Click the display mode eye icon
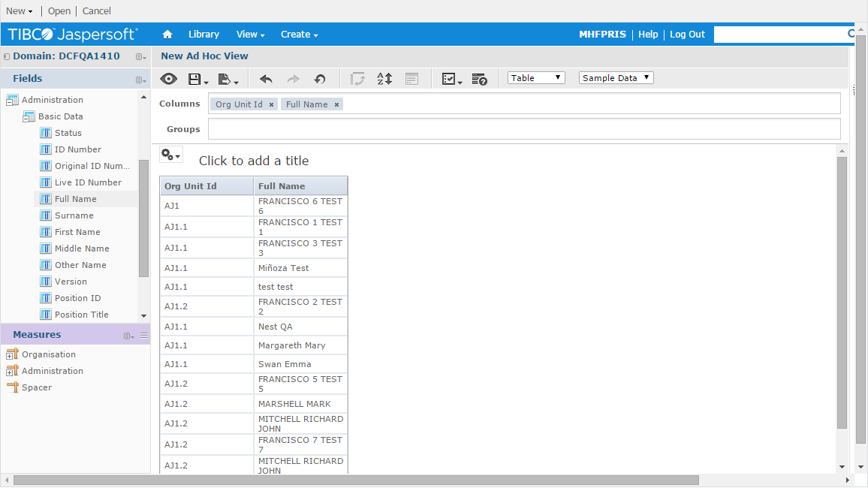This screenshot has height=488, width=868. (x=168, y=79)
